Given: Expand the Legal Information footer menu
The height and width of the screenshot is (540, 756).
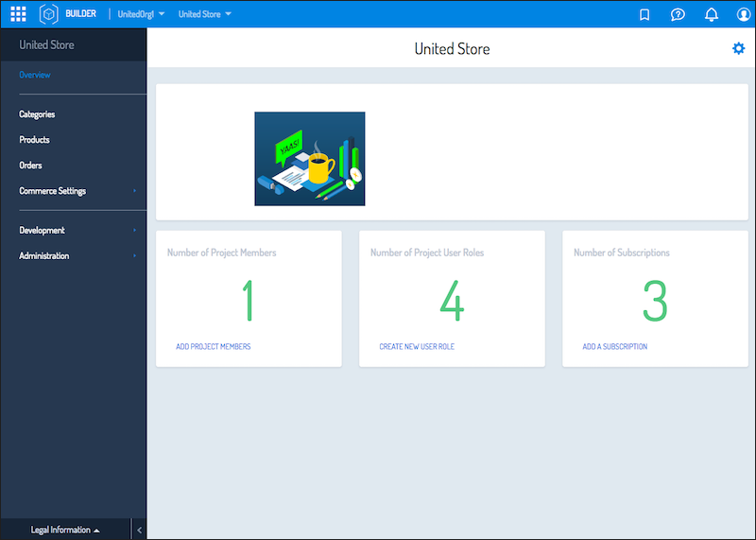Looking at the screenshot, I should [65, 530].
